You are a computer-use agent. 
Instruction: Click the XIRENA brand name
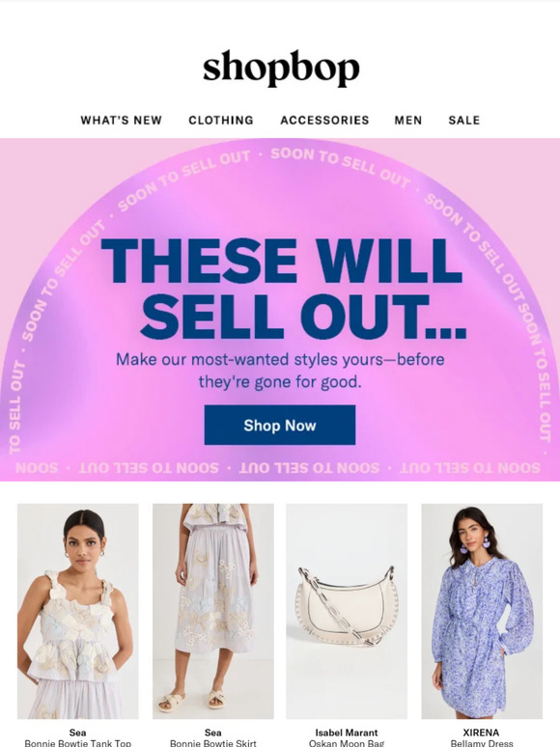(x=482, y=733)
